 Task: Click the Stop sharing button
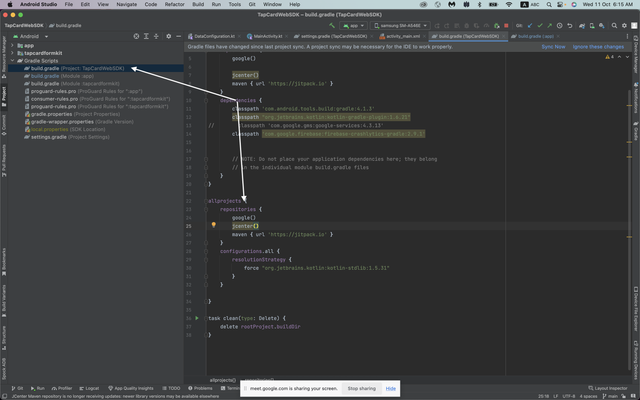(362, 388)
